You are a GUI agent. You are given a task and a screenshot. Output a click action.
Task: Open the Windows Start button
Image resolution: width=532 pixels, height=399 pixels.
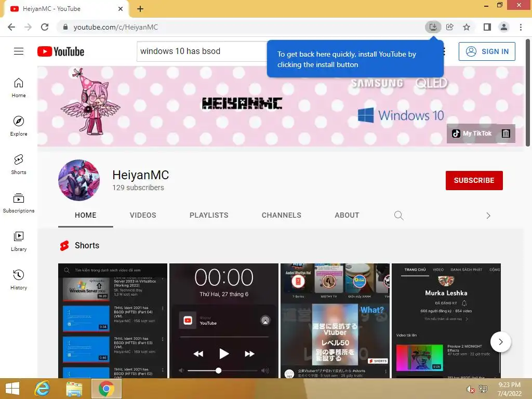[12, 389]
